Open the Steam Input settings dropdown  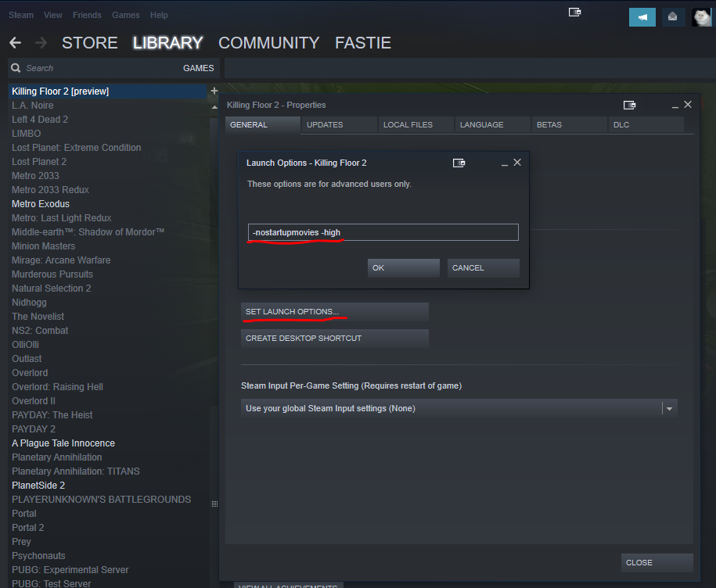[459, 408]
